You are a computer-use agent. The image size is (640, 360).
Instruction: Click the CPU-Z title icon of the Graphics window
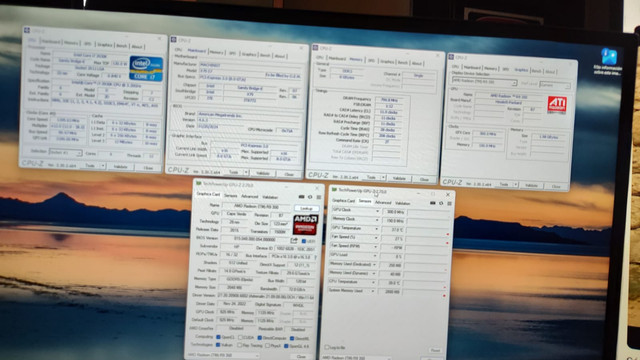(451, 57)
